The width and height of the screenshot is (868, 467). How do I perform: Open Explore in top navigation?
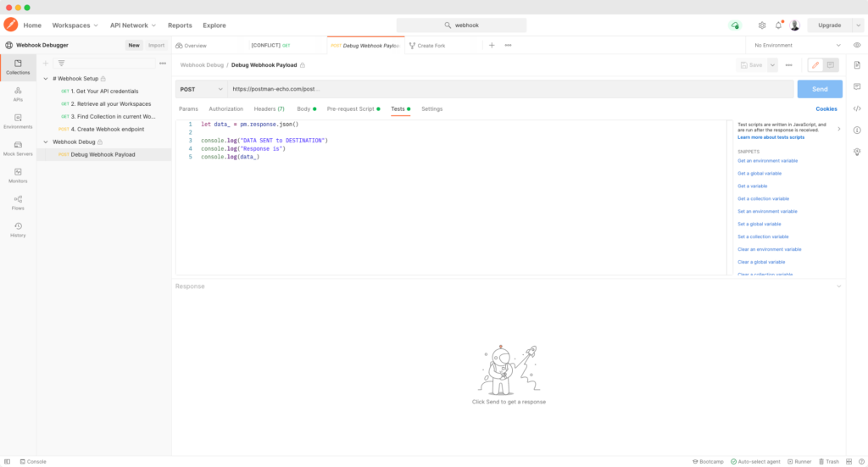pos(214,25)
